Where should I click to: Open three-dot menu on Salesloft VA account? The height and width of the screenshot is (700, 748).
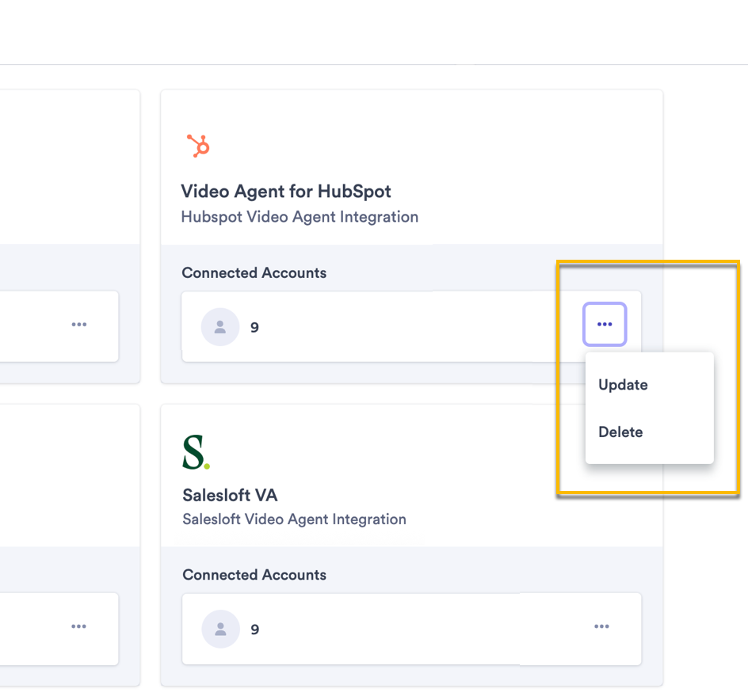click(x=601, y=626)
